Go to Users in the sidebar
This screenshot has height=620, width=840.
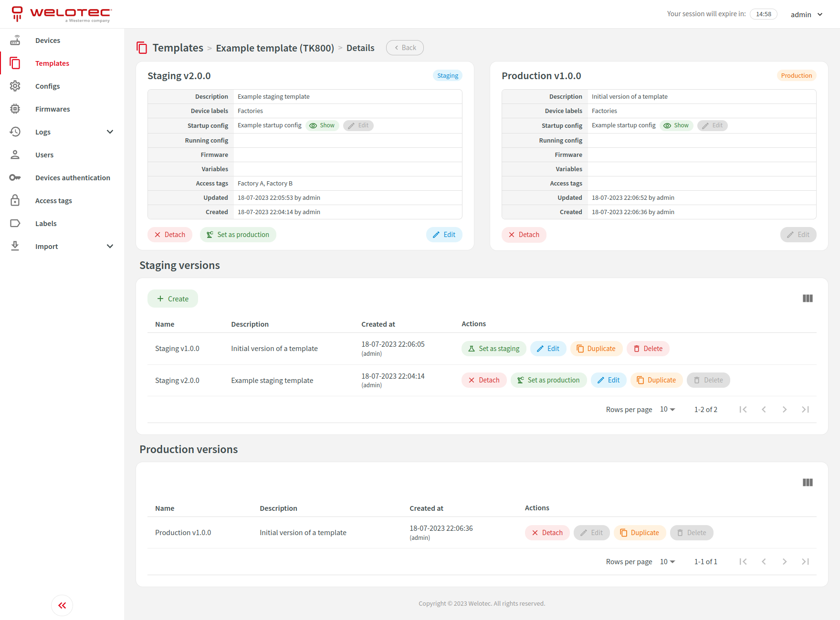tap(44, 155)
